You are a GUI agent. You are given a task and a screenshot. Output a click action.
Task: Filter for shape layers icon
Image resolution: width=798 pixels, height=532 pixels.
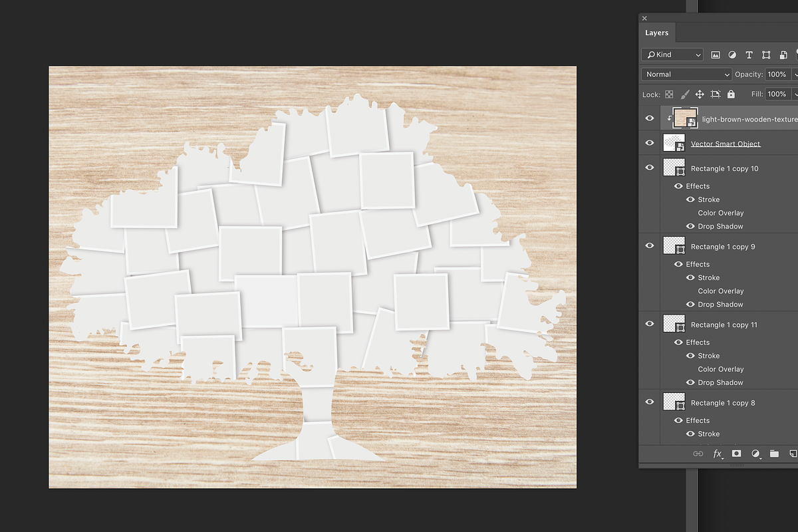coord(766,55)
